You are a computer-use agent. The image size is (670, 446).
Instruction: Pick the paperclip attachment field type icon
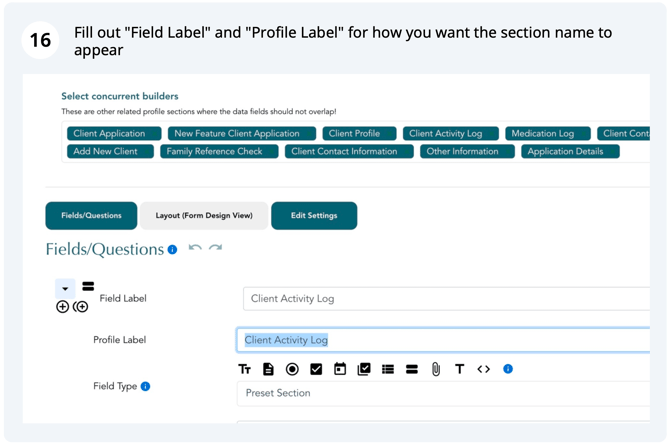click(436, 369)
